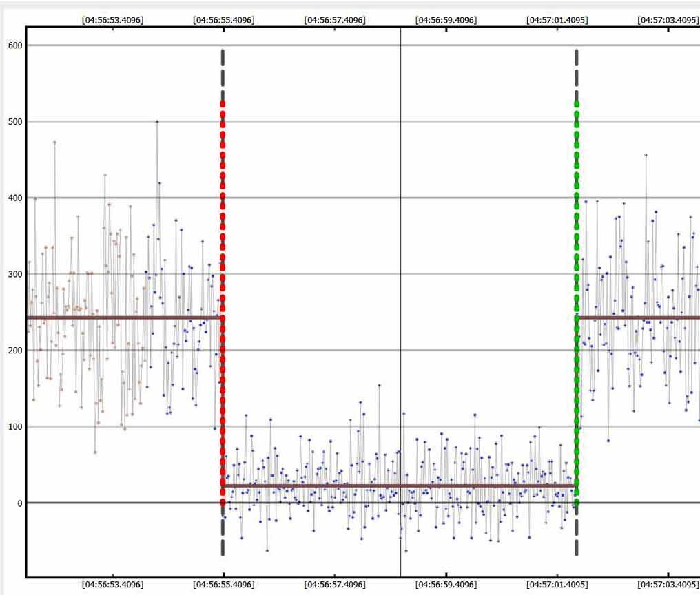Select the top axis label 04:56:57.4096

(335, 20)
